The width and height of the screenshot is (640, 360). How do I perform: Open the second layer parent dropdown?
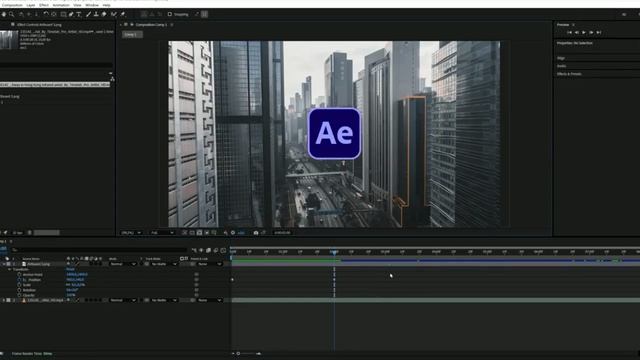(x=209, y=300)
